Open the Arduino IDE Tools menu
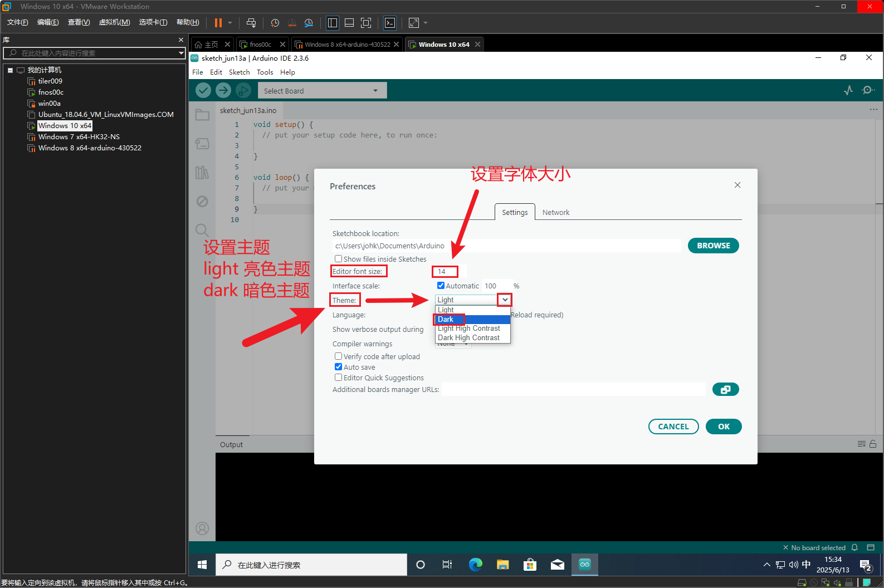 click(x=265, y=72)
